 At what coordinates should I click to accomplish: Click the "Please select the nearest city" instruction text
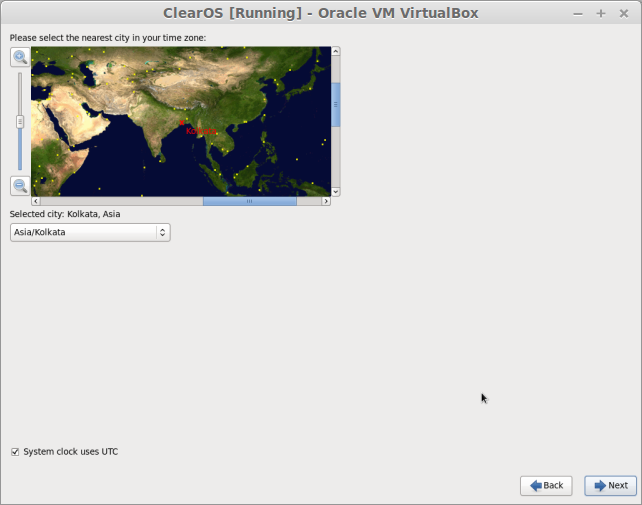[x=108, y=38]
